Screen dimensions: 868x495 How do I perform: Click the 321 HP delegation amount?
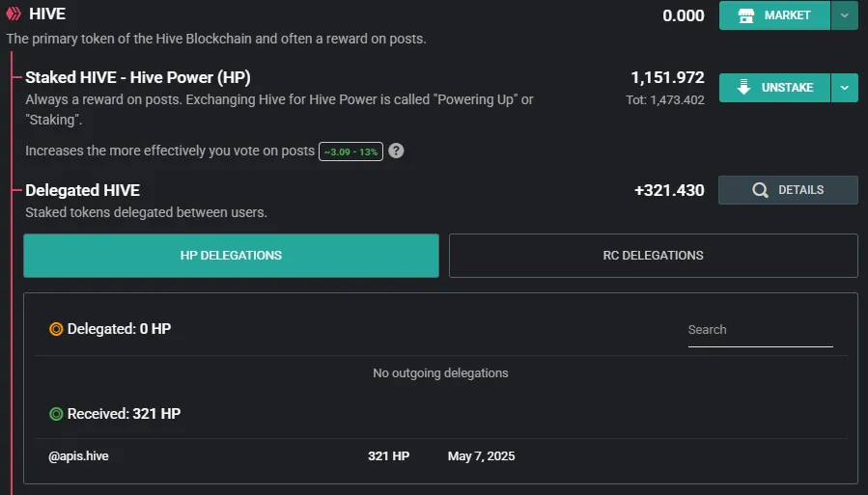click(x=388, y=456)
